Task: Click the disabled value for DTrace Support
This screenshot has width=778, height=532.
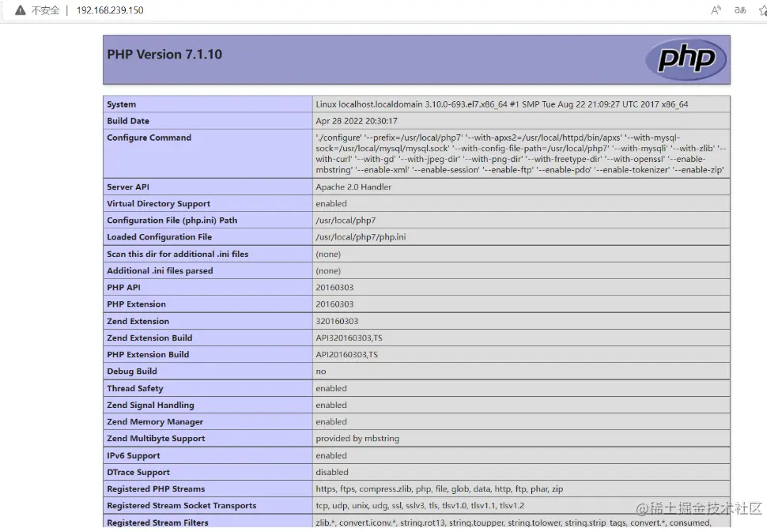Action: tap(332, 472)
